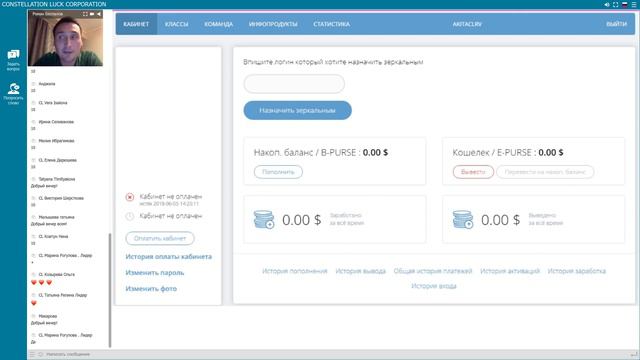This screenshot has width=640, height=360.
Task: Open the Статистика tab
Action: [331, 24]
